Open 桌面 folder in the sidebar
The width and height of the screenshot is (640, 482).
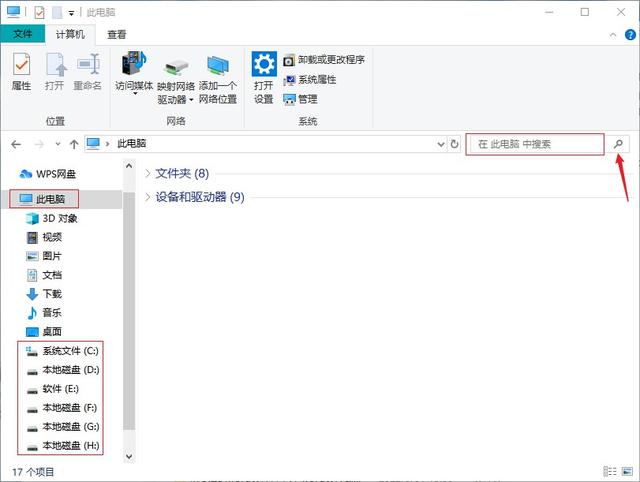44,331
